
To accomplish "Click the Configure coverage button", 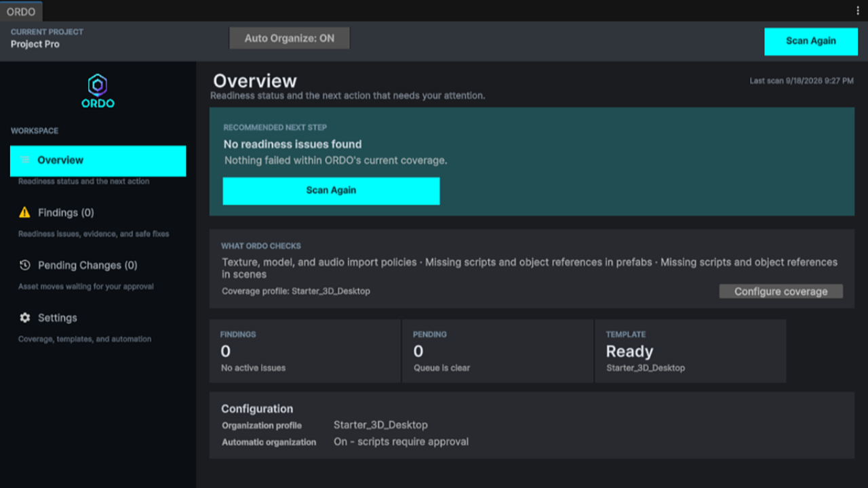I will (x=781, y=291).
